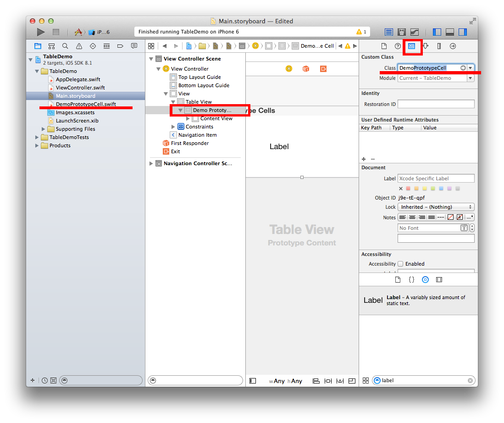The image size is (504, 423).
Task: Open the Identity inspector tab
Action: [411, 46]
